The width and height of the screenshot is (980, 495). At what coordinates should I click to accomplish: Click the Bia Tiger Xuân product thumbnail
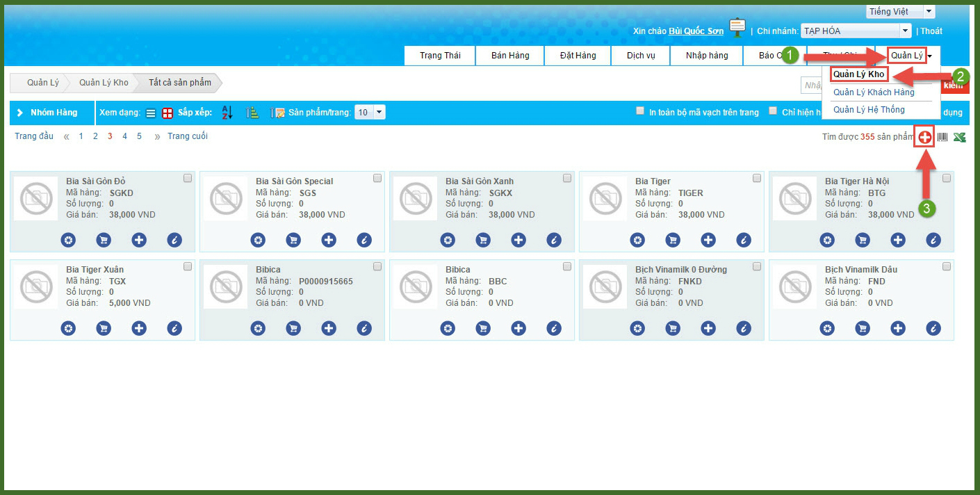point(35,286)
